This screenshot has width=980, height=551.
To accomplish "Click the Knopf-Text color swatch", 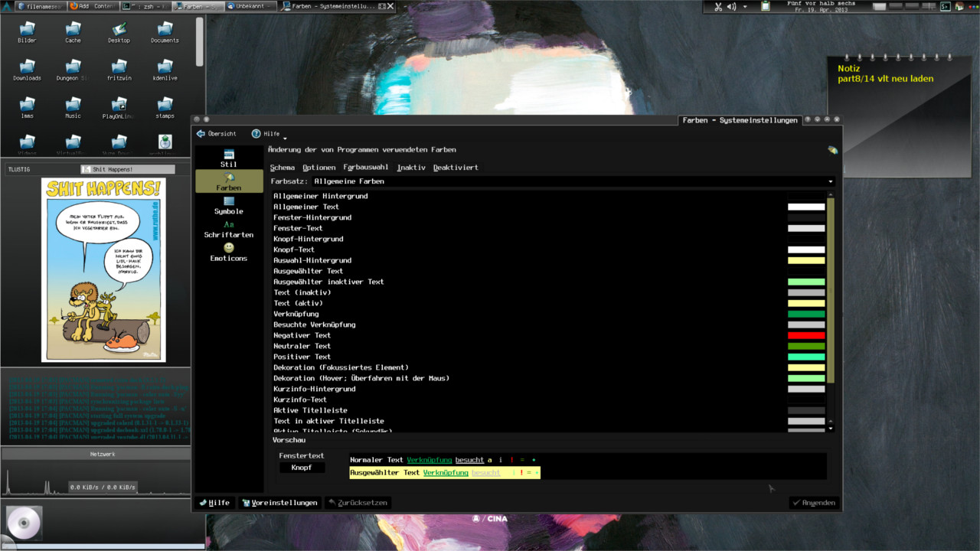I will click(x=806, y=249).
